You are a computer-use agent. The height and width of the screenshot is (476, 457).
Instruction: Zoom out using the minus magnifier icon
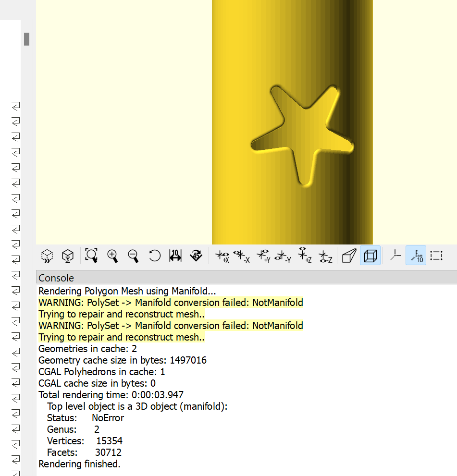(133, 256)
